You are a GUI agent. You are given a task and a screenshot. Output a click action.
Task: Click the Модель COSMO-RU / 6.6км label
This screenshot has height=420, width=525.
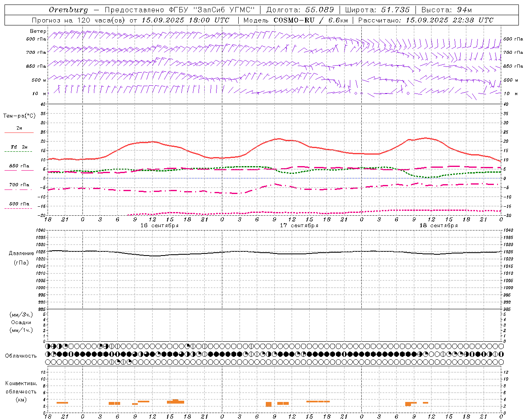click(x=296, y=20)
